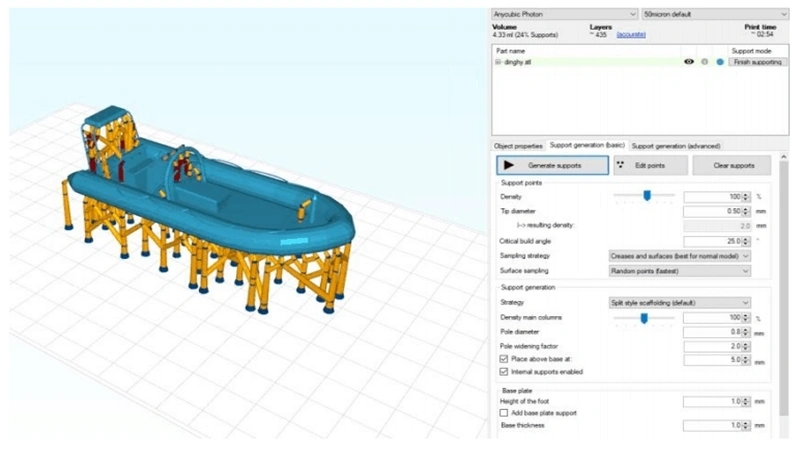Click the Pole diameter input field
This screenshot has height=450, width=800.
click(x=712, y=332)
